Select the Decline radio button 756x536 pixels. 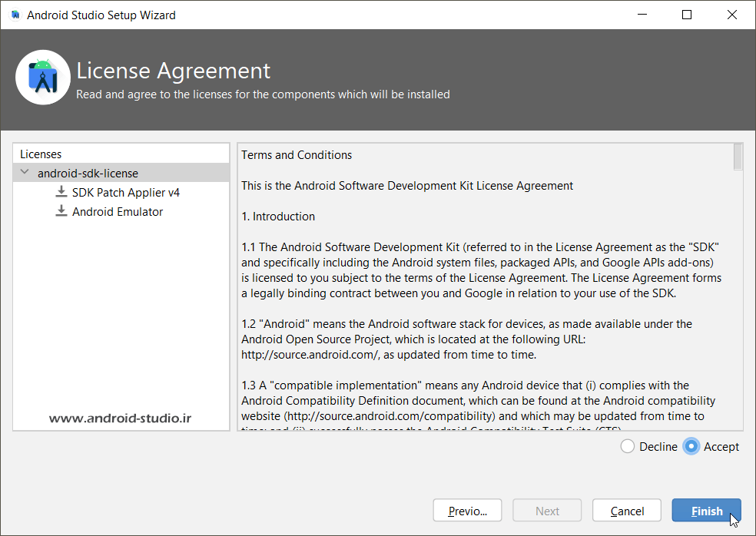[628, 446]
